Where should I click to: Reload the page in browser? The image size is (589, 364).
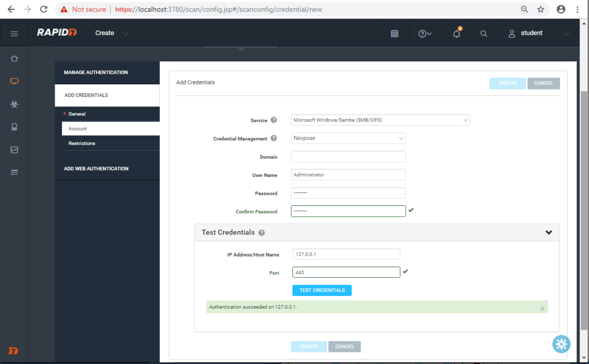pos(44,10)
